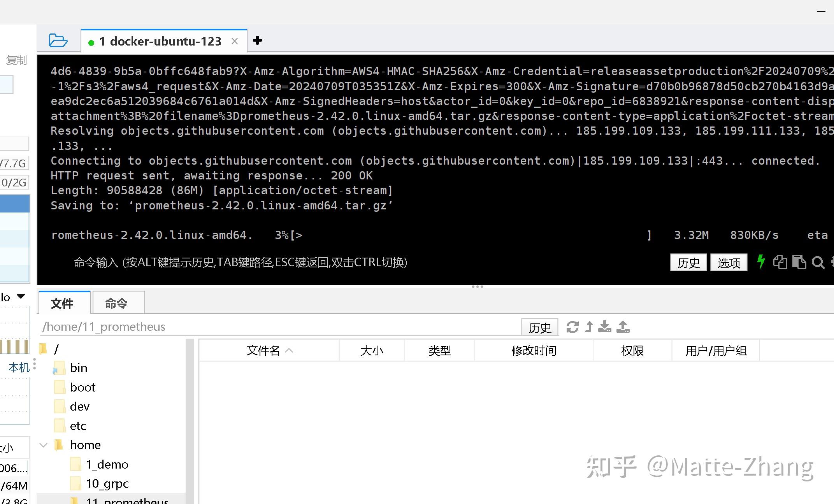This screenshot has width=834, height=504.
Task: Switch to the 命令 tab
Action: point(116,304)
